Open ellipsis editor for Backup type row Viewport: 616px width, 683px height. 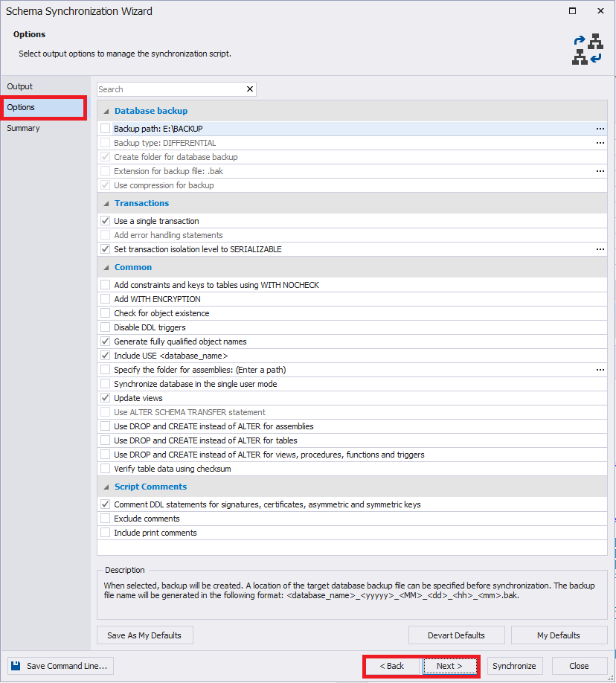[600, 143]
